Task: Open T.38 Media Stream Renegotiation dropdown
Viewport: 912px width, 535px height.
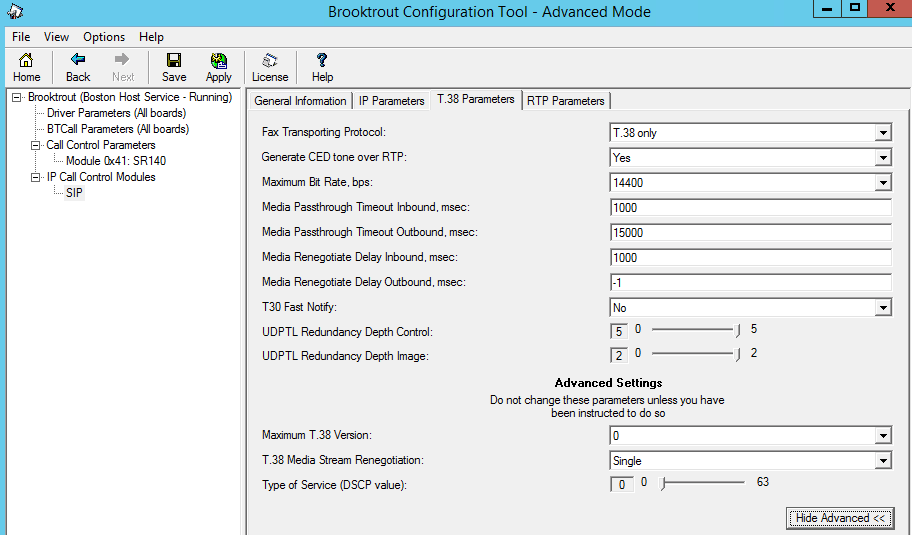Action: tap(883, 461)
